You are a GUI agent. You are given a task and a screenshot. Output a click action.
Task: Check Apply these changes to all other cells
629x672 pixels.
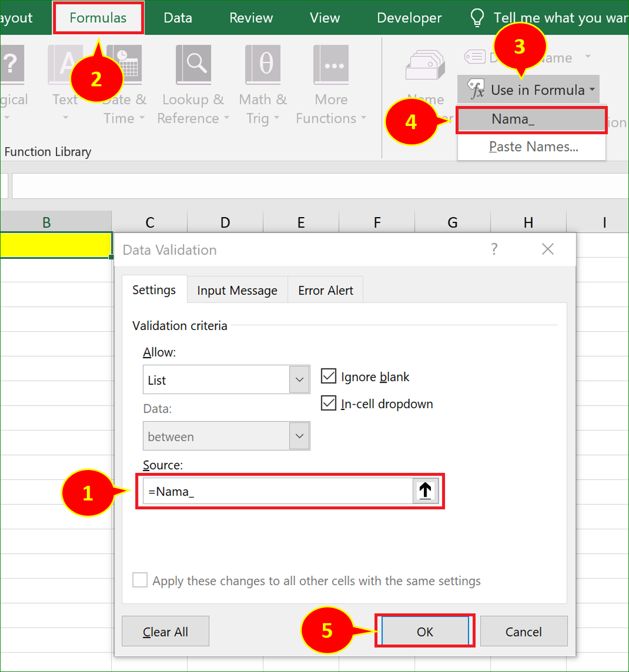coord(139,580)
